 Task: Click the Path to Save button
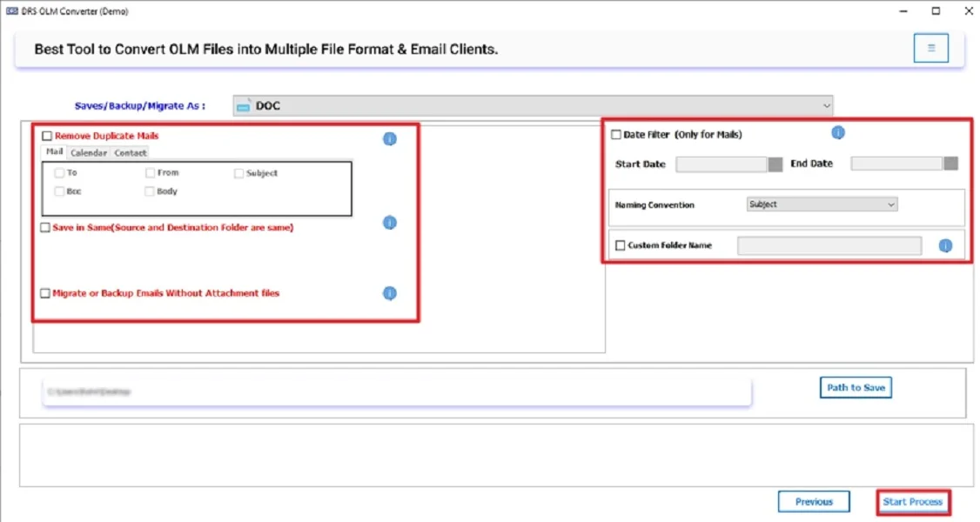[855, 387]
